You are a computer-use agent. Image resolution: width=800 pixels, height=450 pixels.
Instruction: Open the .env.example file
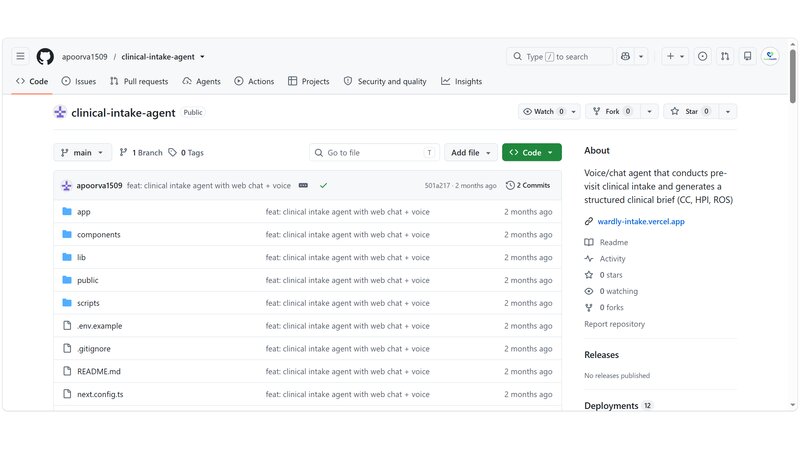pyautogui.click(x=99, y=326)
